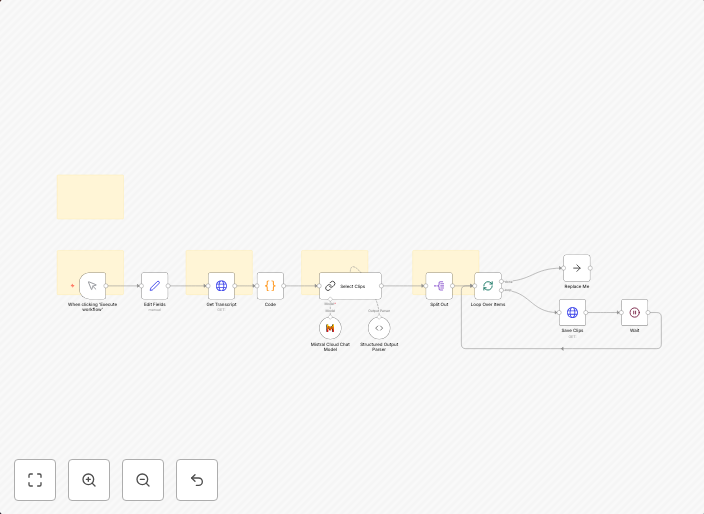Click the manual trigger cursor node
This screenshot has width=704, height=514.
click(x=92, y=286)
